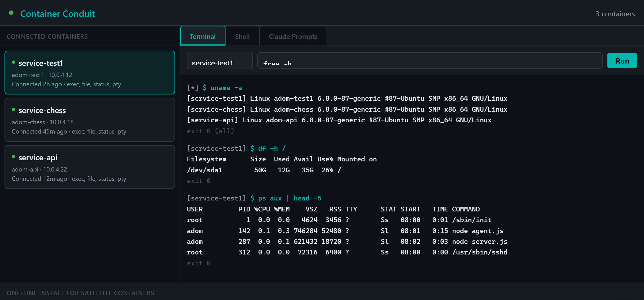This screenshot has width=644, height=300.
Task: Select the service-api container card
Action: [x=90, y=167]
